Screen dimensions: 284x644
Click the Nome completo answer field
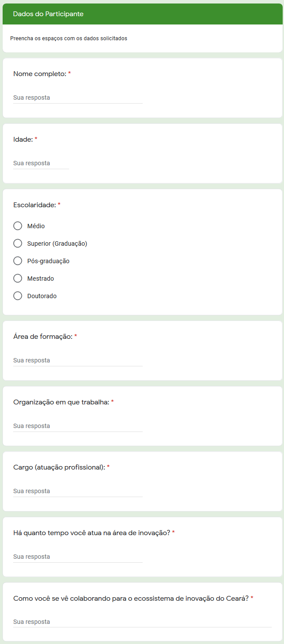click(78, 97)
